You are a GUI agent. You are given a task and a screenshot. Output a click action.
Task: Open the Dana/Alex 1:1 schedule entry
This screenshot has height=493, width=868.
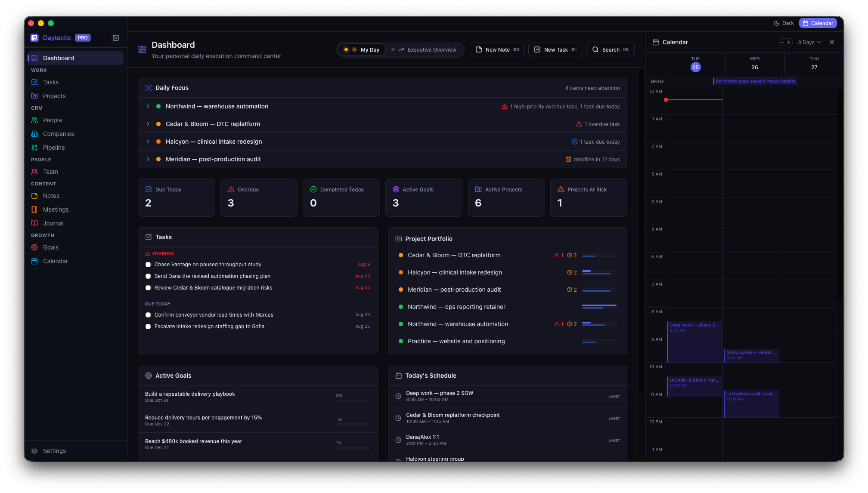coord(507,440)
